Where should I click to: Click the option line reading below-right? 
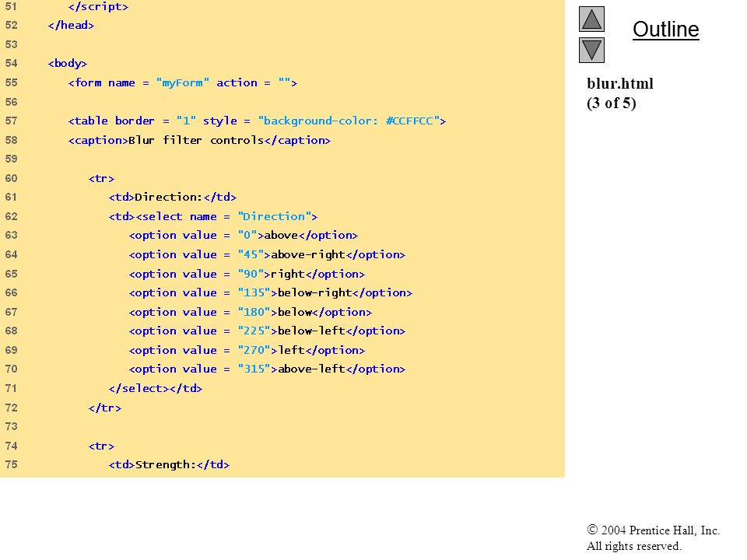pos(270,293)
